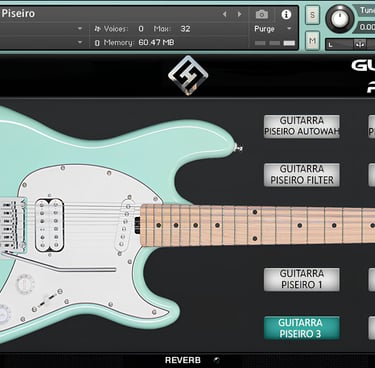Open second row dropdown arrow in header
The height and width of the screenshot is (368, 375).
point(80,42)
